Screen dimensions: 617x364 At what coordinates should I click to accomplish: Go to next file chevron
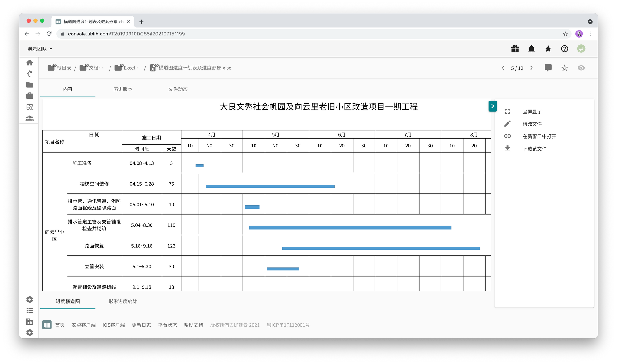532,68
